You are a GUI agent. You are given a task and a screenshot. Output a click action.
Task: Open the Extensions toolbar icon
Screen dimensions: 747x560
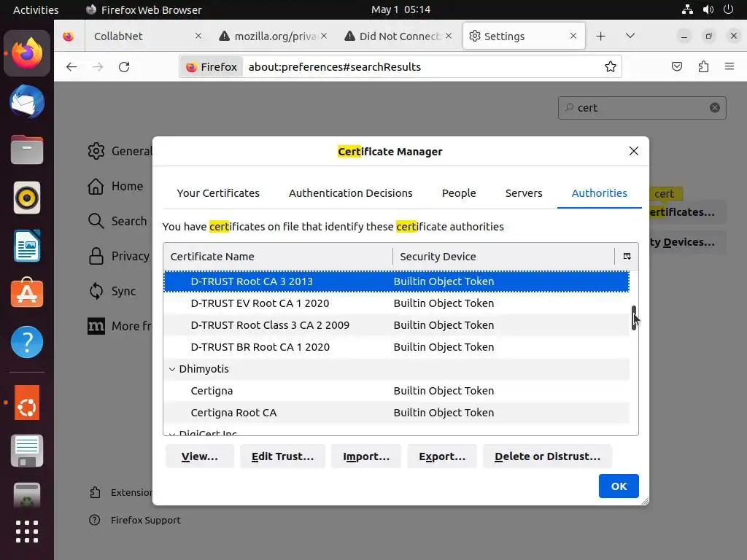click(x=703, y=66)
